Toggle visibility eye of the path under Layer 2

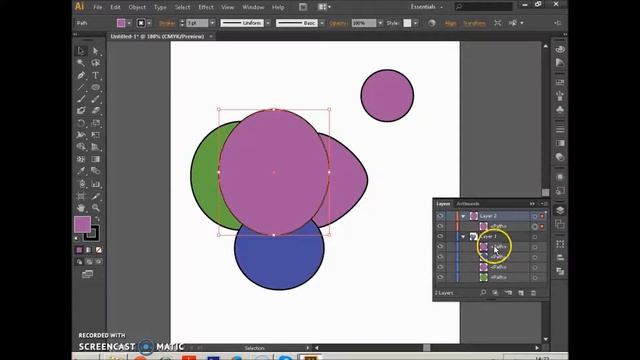coord(440,226)
